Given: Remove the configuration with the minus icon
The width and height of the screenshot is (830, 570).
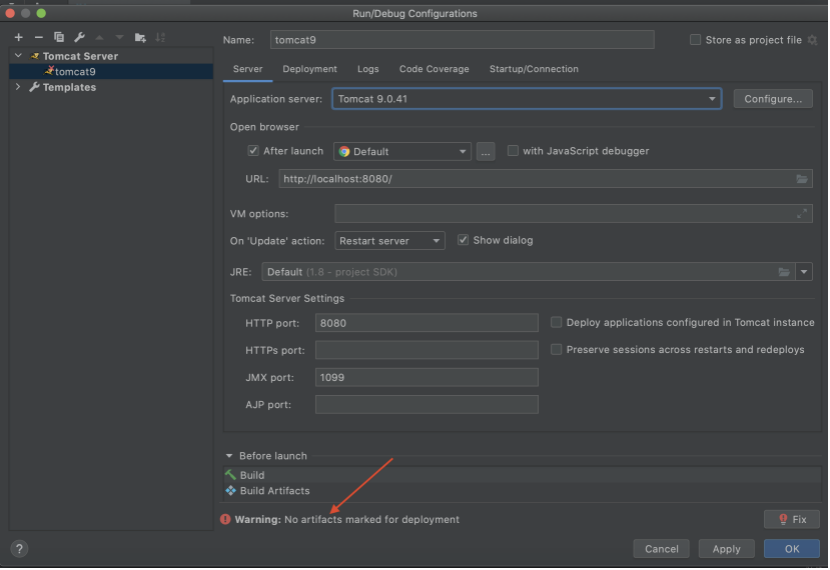Looking at the screenshot, I should (39, 37).
